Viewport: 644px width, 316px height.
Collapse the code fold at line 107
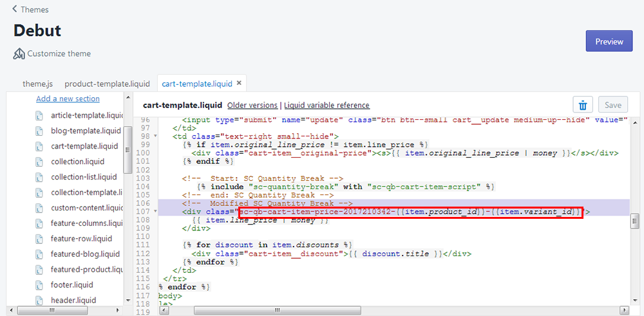click(155, 212)
